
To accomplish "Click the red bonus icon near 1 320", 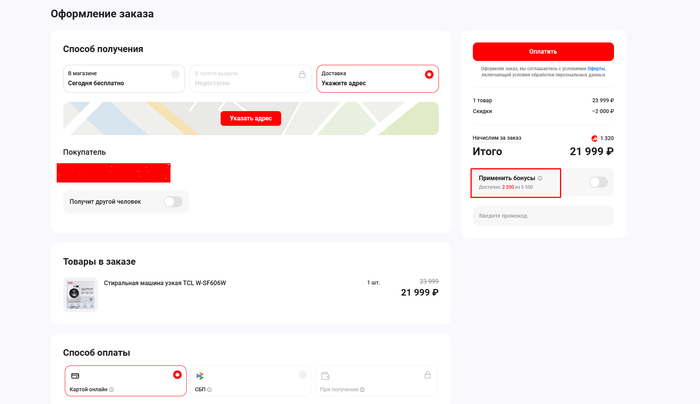I will (594, 138).
